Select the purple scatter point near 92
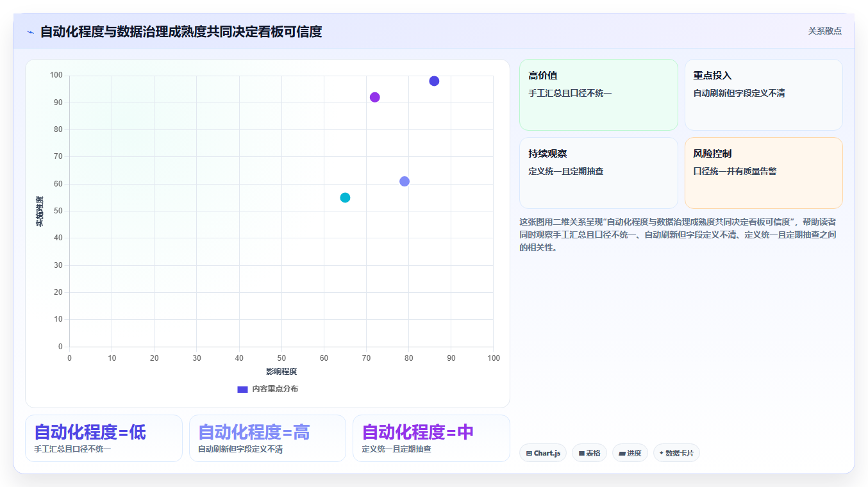This screenshot has height=487, width=868. coord(375,97)
